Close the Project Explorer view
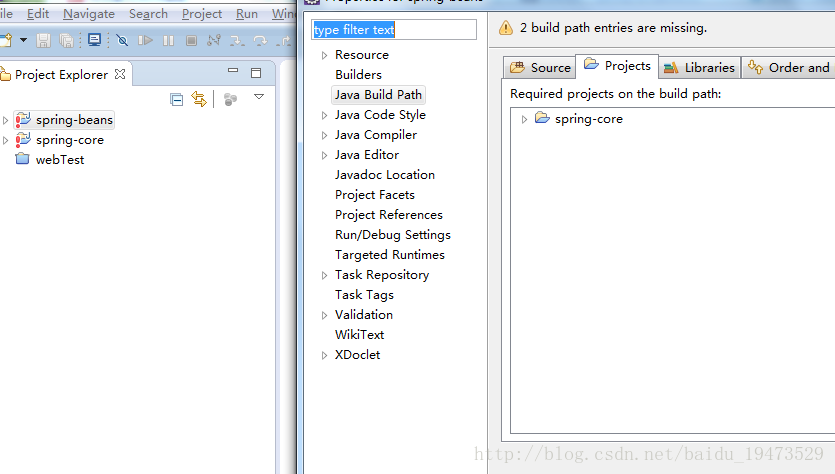The height and width of the screenshot is (474, 835). 120,74
